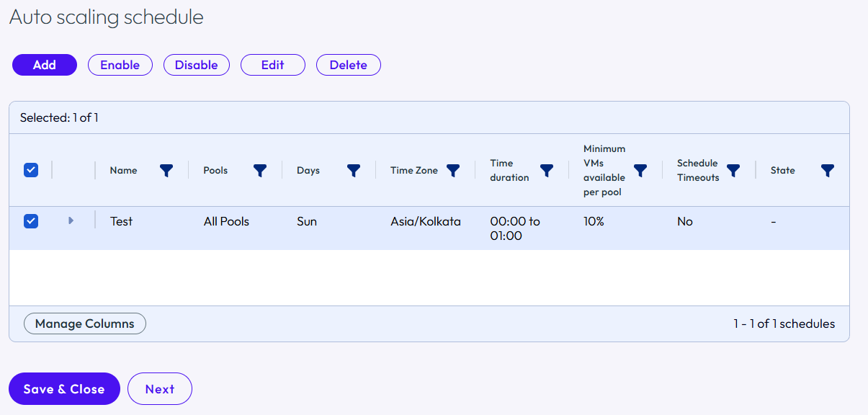The height and width of the screenshot is (415, 868).
Task: Open filter for Days column
Action: [353, 171]
